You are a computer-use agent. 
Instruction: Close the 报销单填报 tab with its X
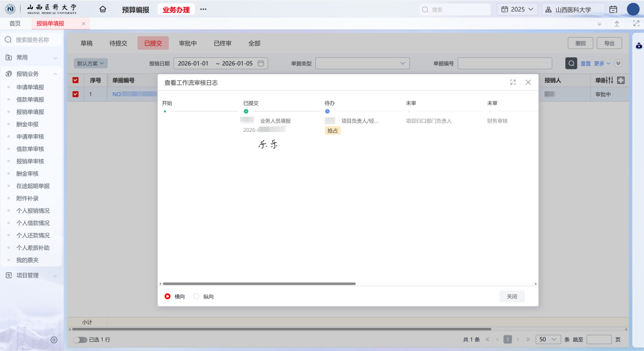(x=84, y=23)
